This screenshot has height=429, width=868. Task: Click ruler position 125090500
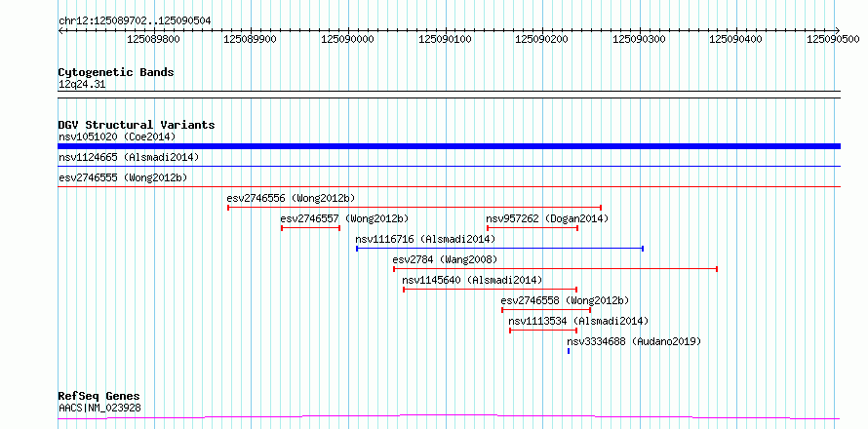tap(833, 39)
